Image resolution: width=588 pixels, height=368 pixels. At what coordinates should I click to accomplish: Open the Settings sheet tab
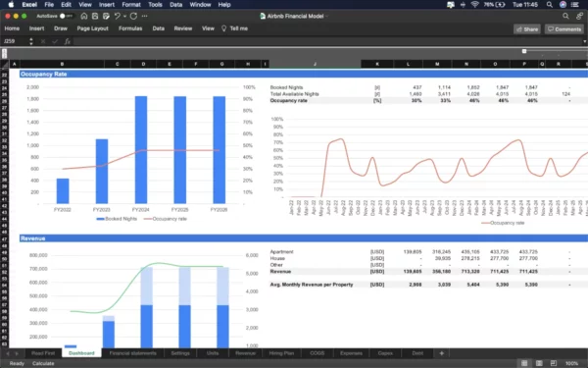(x=180, y=353)
